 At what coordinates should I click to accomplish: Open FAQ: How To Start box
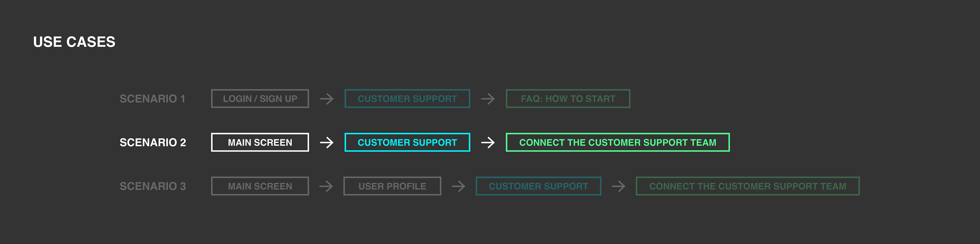coord(568,99)
